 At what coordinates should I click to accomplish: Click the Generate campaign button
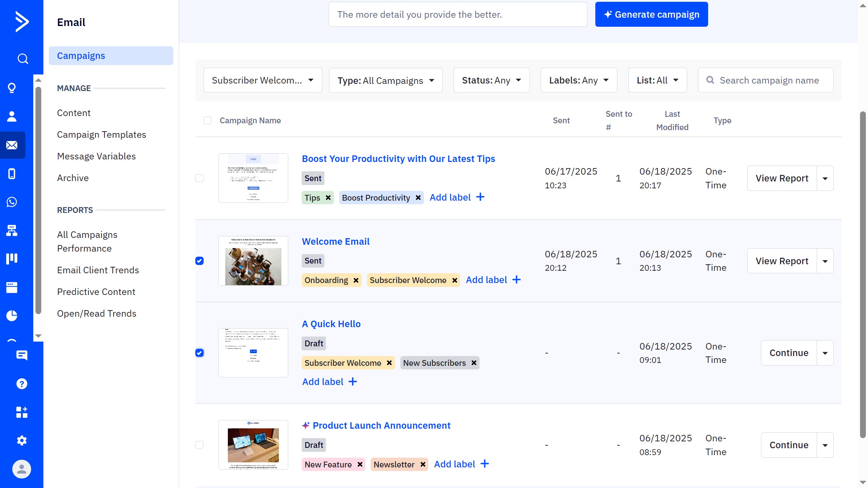pos(651,14)
